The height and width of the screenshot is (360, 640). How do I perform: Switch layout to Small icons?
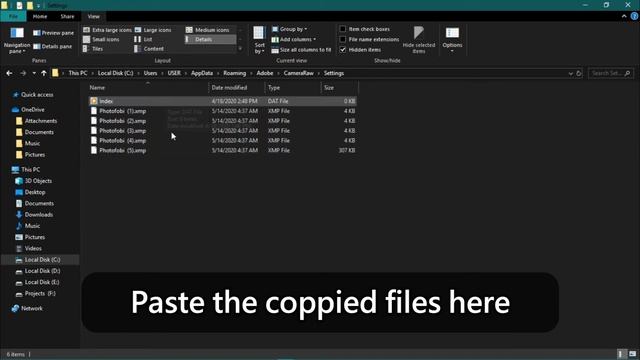(x=101, y=39)
